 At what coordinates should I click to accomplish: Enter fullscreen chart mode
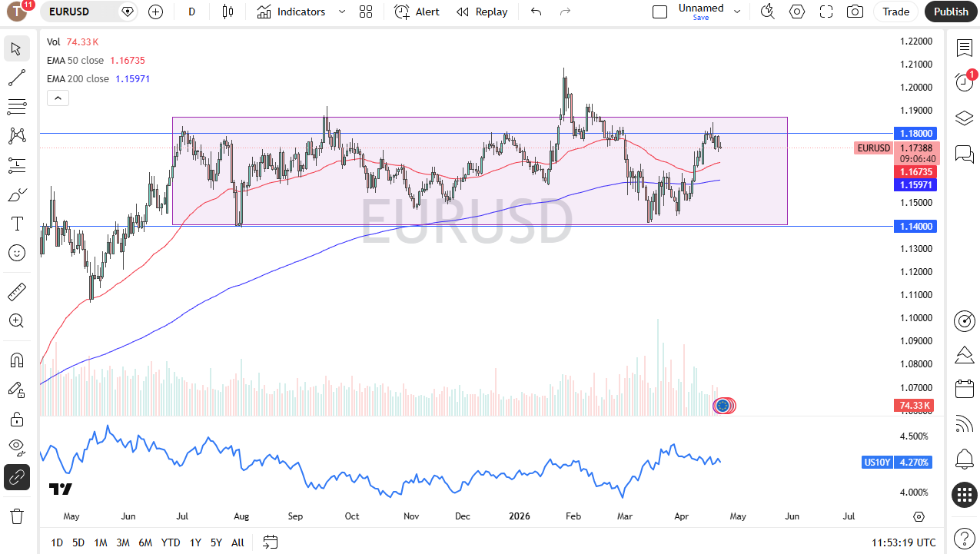point(826,12)
